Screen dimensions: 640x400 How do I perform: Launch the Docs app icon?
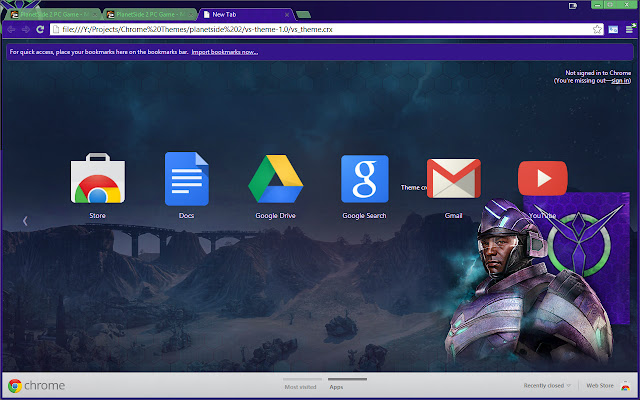(x=187, y=178)
